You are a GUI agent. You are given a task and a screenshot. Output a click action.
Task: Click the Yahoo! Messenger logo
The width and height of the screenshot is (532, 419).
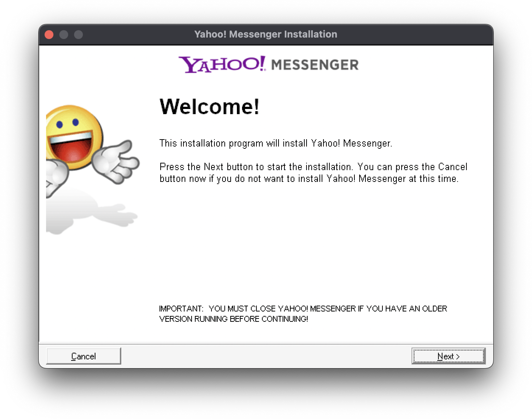[269, 64]
